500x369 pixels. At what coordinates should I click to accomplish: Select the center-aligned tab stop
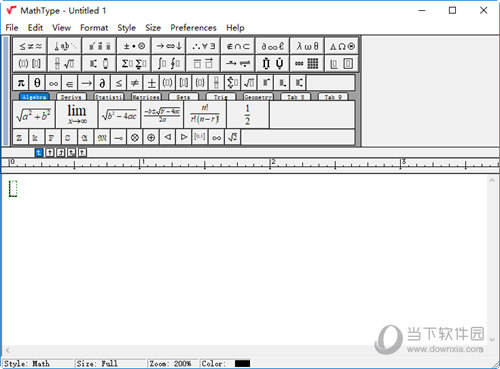point(50,153)
